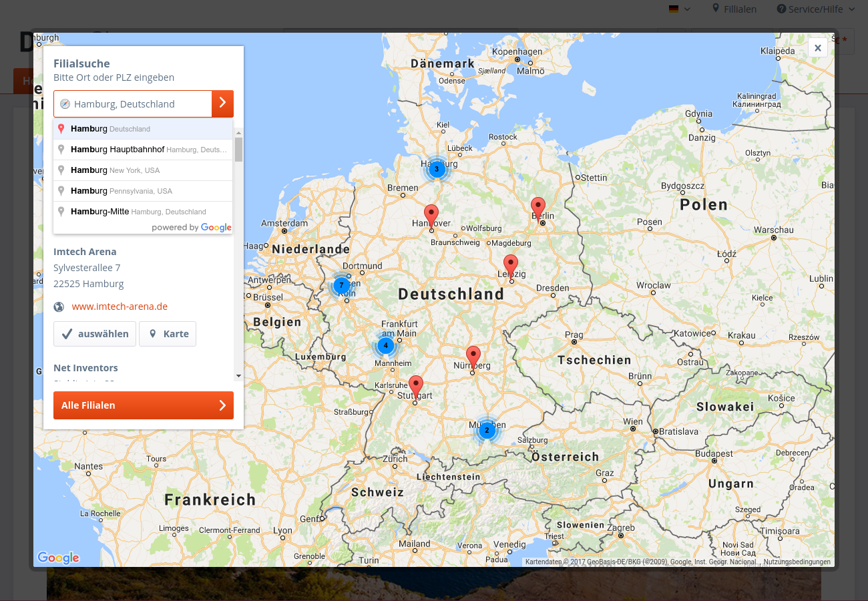Click the Deutschland country label on map

[451, 294]
